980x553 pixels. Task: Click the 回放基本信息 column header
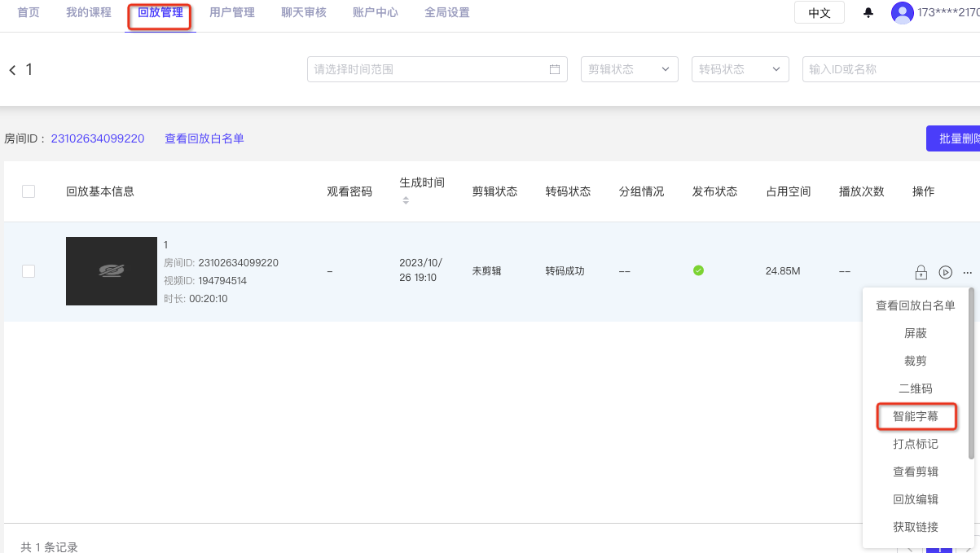(x=100, y=191)
